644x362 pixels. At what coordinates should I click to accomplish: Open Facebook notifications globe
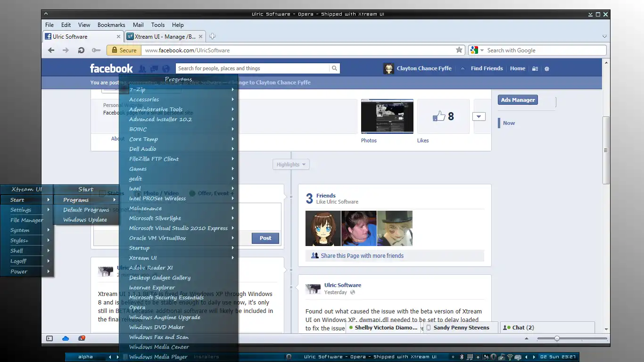pyautogui.click(x=166, y=68)
